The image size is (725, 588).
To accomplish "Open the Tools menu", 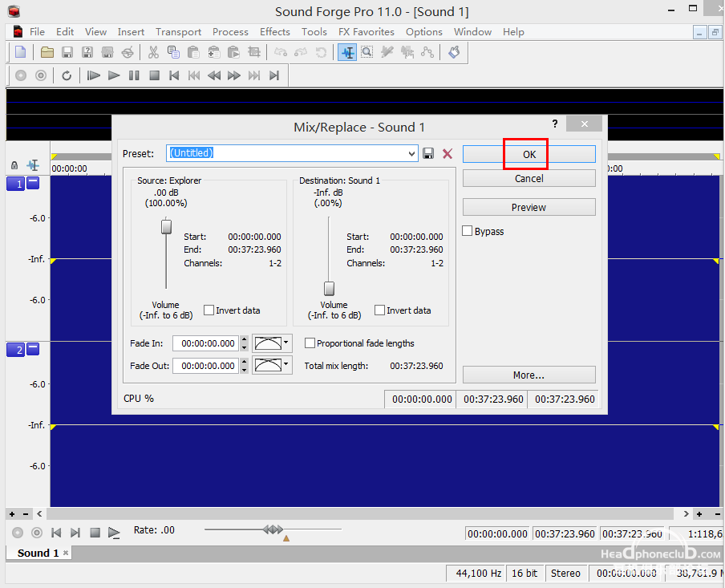I will point(314,32).
